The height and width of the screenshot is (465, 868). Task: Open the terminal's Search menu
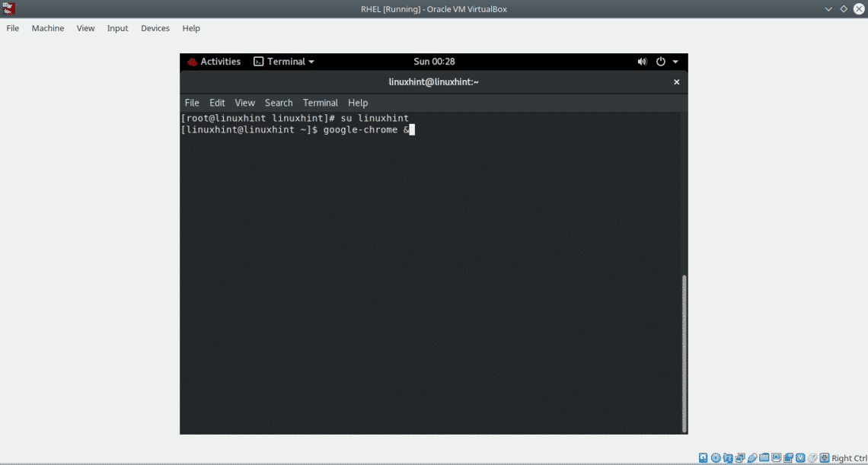click(279, 103)
